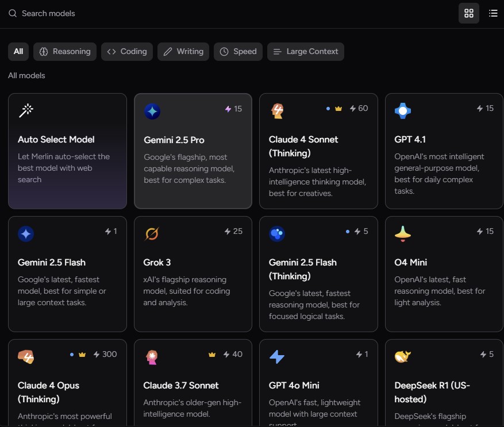Click the magic wand Auto Select icon
This screenshot has width=504, height=427.
pyautogui.click(x=26, y=111)
